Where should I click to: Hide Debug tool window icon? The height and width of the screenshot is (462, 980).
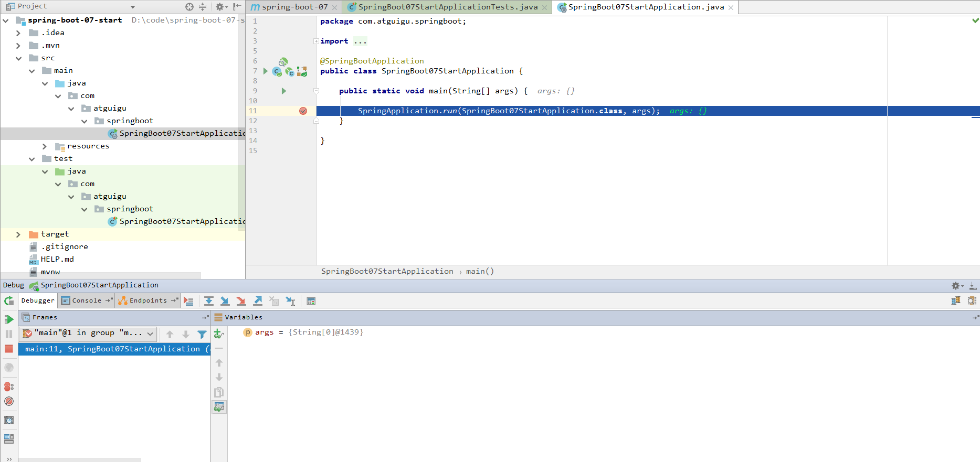973,286
